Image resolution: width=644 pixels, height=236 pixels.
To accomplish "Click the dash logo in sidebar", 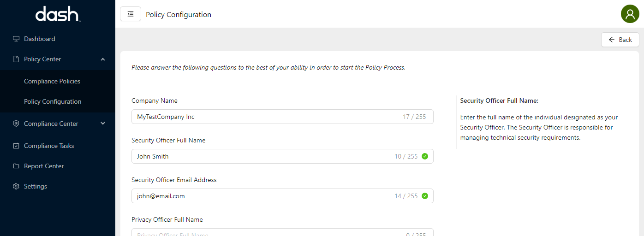I will [58, 14].
